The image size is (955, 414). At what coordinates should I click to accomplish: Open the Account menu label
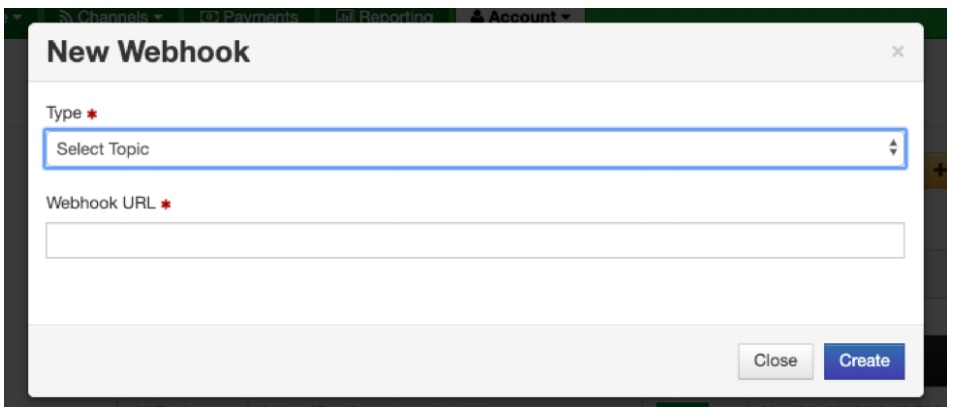coord(523,16)
